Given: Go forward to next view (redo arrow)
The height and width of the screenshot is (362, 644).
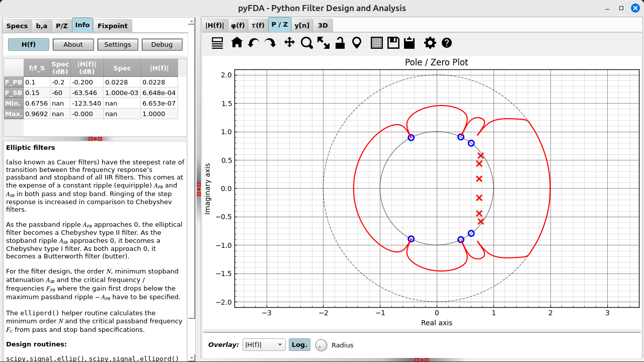Looking at the screenshot, I should [271, 43].
